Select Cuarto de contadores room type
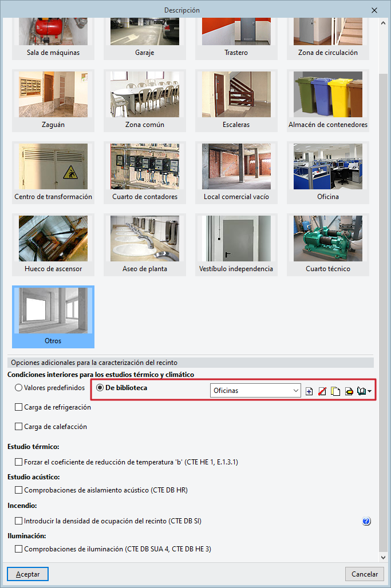The image size is (391, 588). click(145, 173)
